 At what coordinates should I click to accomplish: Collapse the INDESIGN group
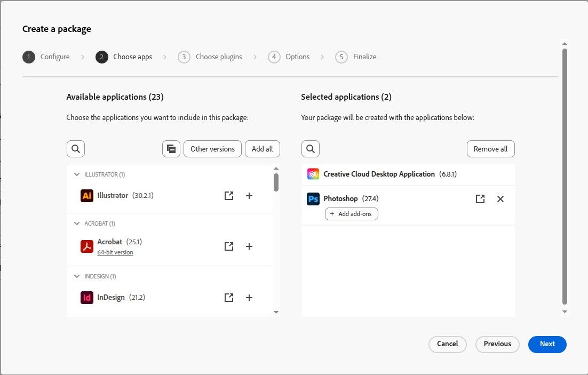coord(77,276)
